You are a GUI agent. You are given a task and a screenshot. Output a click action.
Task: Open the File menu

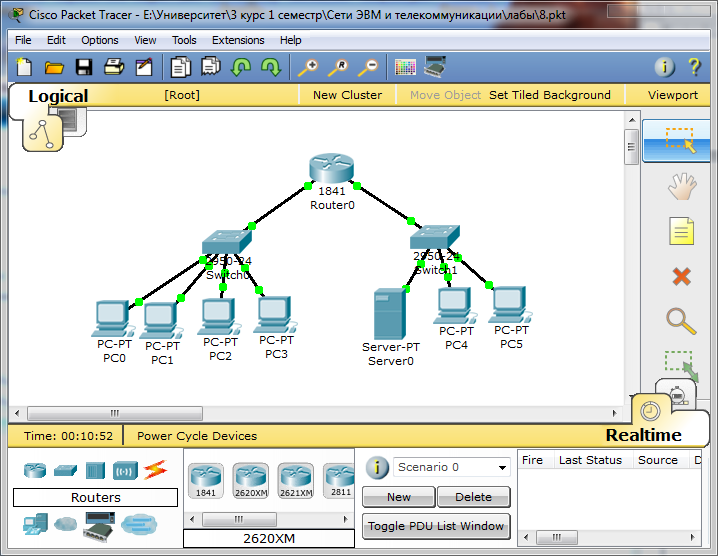(23, 40)
